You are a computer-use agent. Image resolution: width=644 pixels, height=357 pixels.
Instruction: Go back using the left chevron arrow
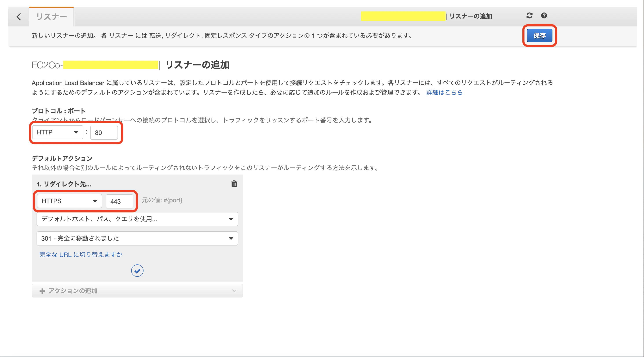pos(19,17)
